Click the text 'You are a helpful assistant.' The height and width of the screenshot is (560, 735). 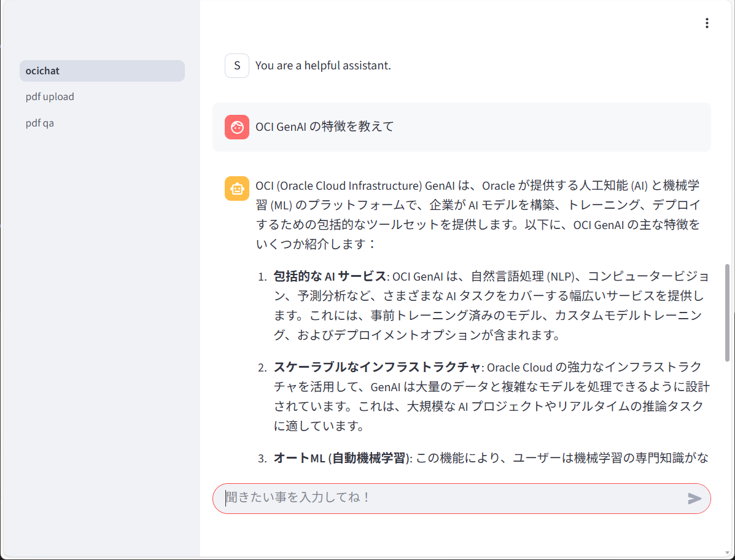pyautogui.click(x=323, y=66)
